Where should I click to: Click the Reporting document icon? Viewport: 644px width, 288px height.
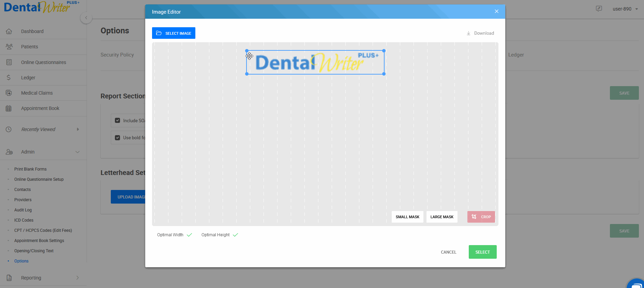pos(9,278)
